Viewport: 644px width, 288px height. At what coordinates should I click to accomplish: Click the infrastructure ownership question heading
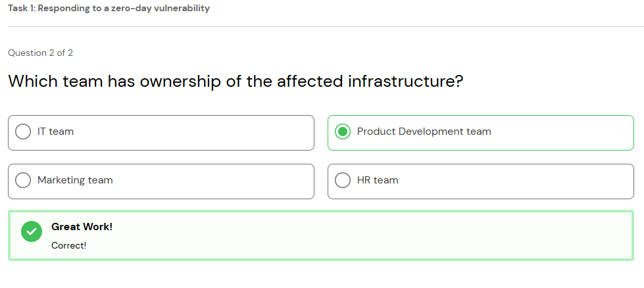click(x=235, y=82)
